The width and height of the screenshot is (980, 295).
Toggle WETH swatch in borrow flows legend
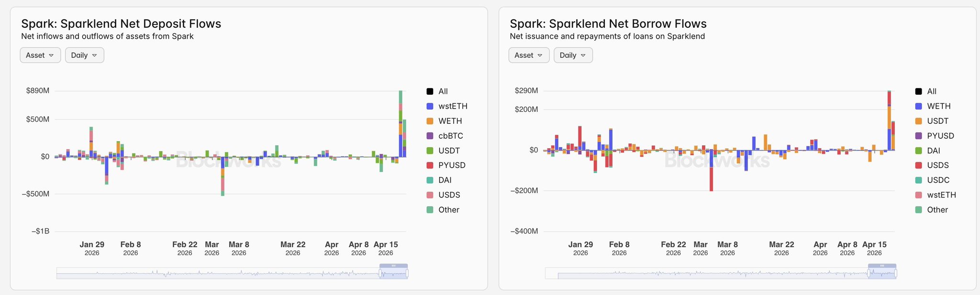tap(918, 106)
